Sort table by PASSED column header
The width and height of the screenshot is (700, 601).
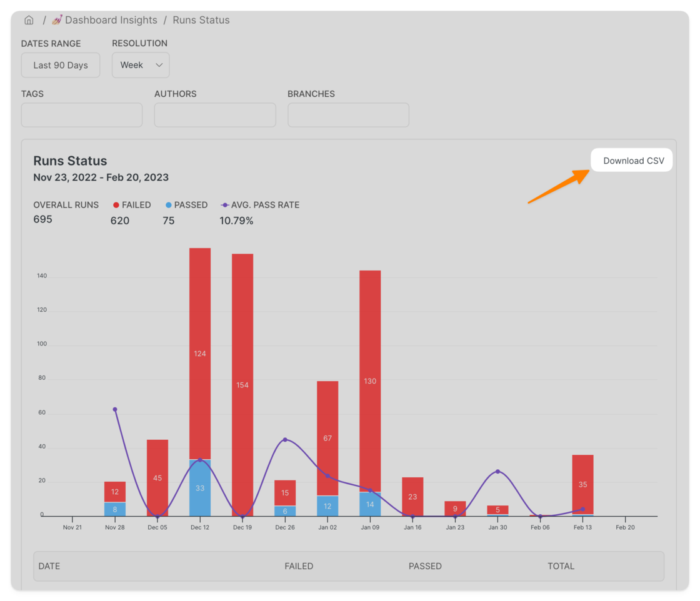[425, 566]
